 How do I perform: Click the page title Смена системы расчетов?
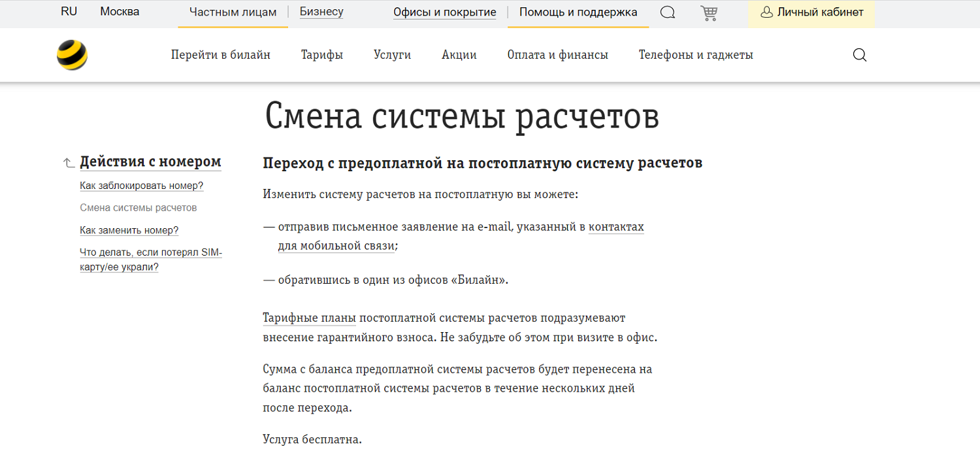462,116
